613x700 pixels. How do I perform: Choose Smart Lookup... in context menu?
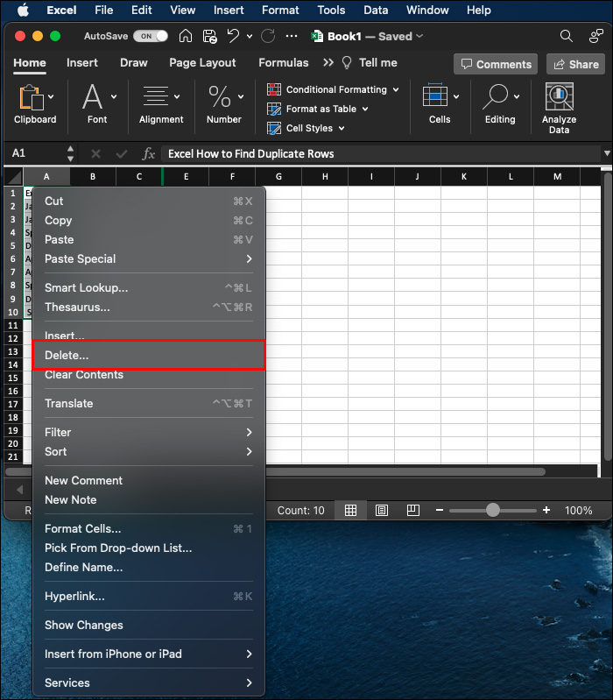(149, 288)
